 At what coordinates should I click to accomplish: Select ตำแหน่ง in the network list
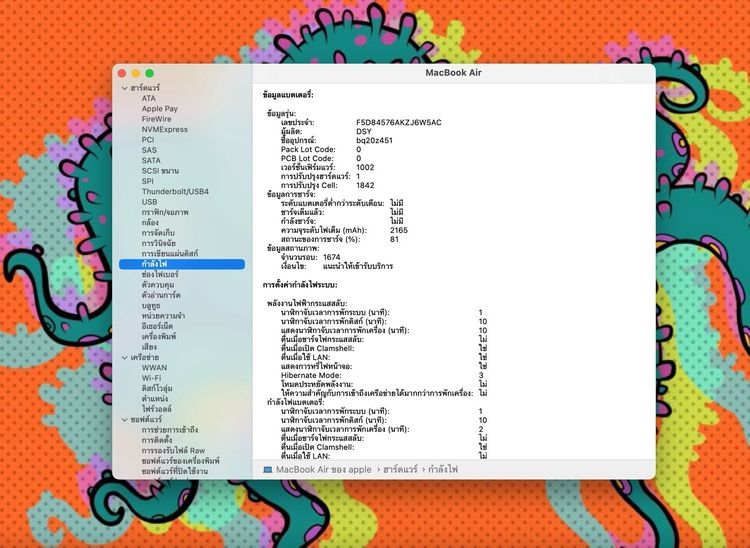coord(154,398)
